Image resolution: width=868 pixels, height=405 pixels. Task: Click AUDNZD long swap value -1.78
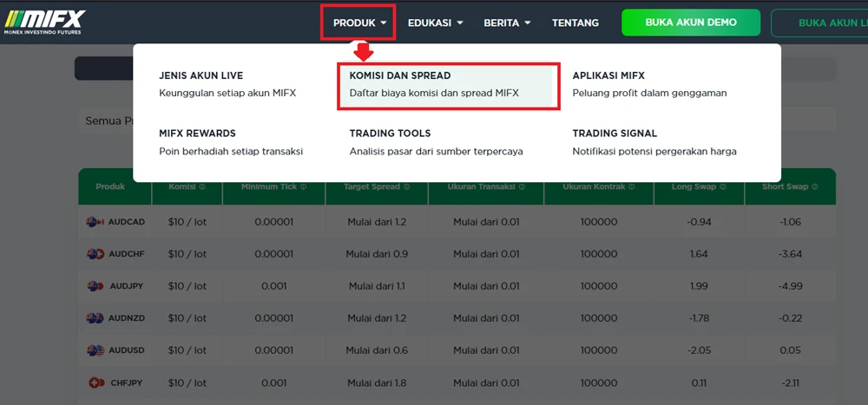pos(699,318)
